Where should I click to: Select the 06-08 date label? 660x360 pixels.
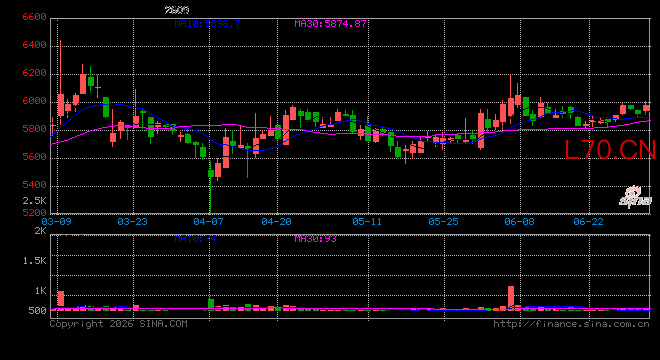click(519, 221)
